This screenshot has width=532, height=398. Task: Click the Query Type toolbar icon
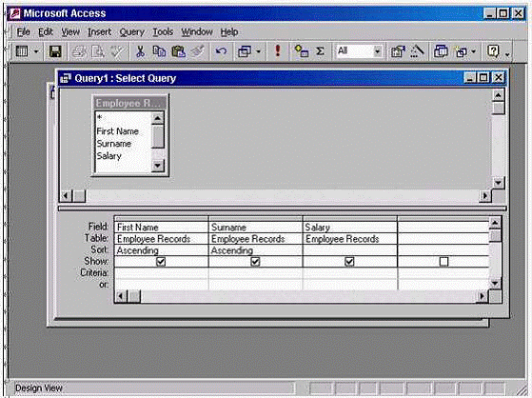(245, 51)
